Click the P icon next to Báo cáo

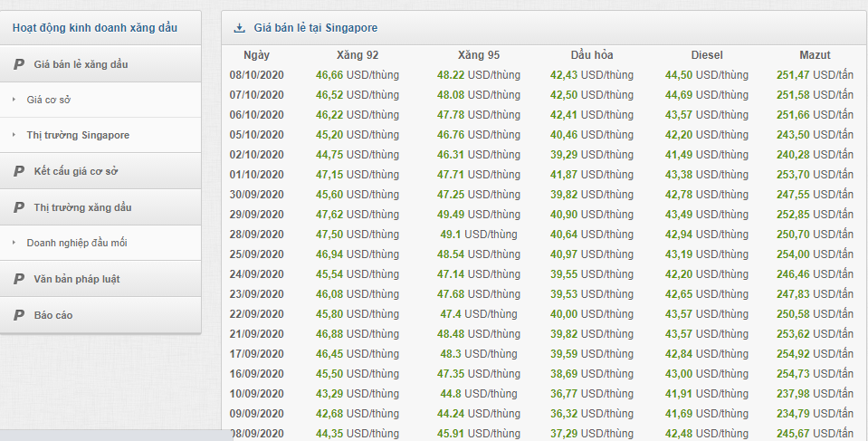click(x=19, y=315)
